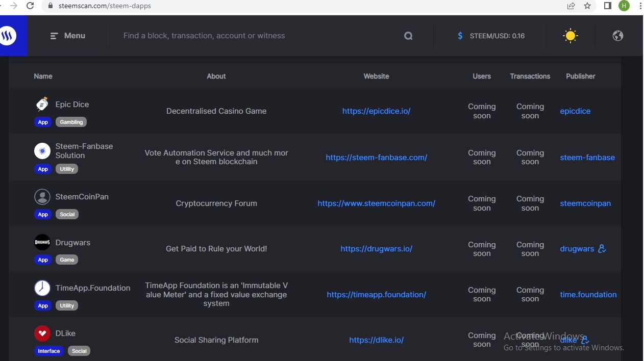644x361 pixels.
Task: Open the Menu navigation
Action: coord(68,36)
